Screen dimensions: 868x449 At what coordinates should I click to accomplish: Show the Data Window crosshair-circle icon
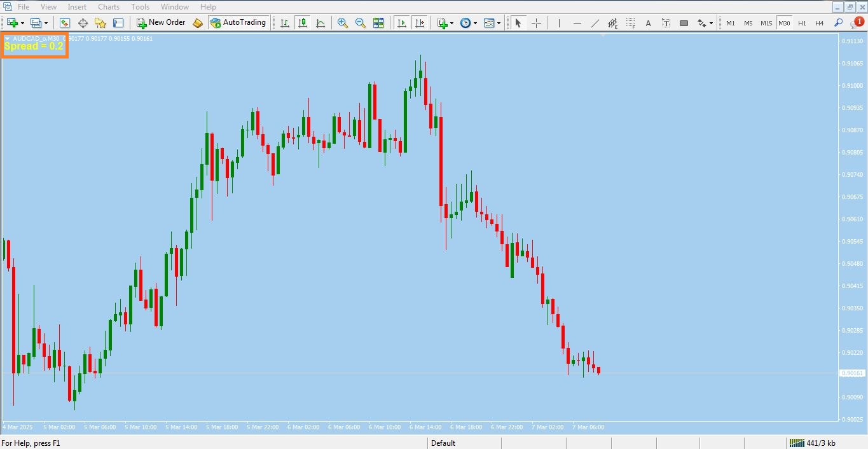click(x=83, y=23)
